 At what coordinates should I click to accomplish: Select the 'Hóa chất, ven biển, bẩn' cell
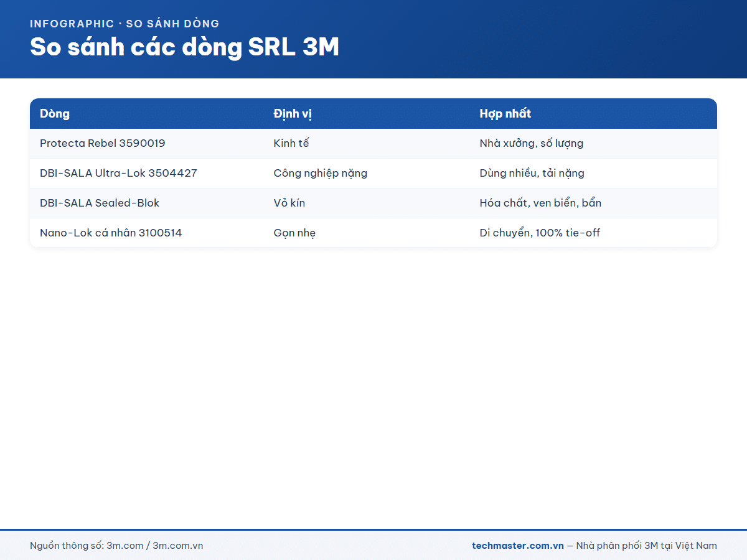pos(593,203)
